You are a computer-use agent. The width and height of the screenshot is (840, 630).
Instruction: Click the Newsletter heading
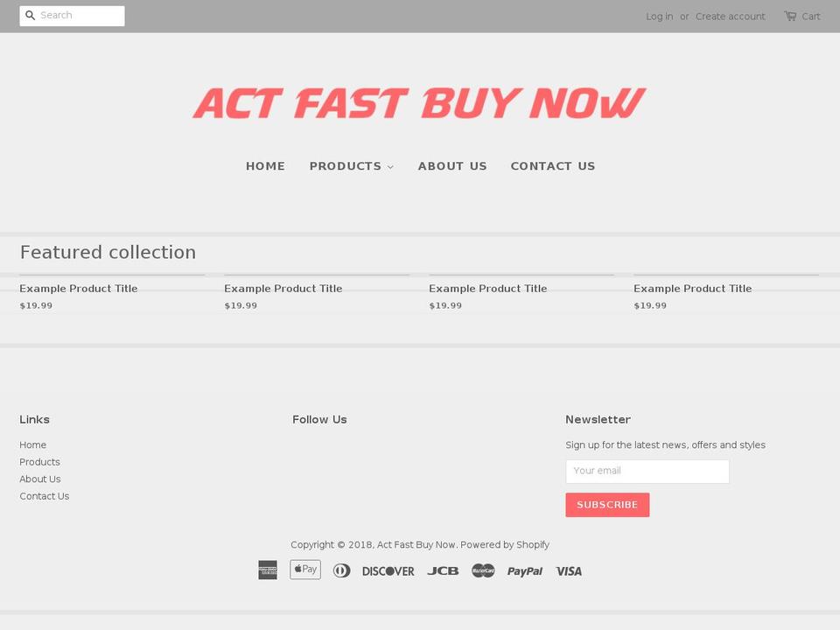pyautogui.click(x=598, y=419)
